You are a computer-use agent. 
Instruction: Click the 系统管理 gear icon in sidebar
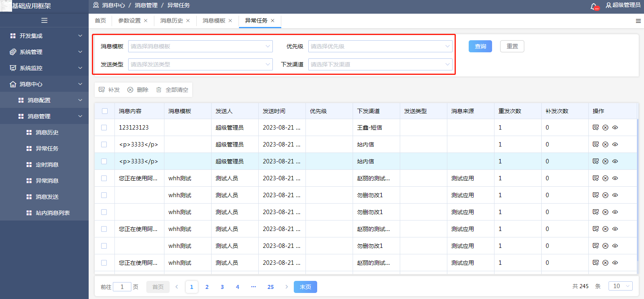pos(13,52)
